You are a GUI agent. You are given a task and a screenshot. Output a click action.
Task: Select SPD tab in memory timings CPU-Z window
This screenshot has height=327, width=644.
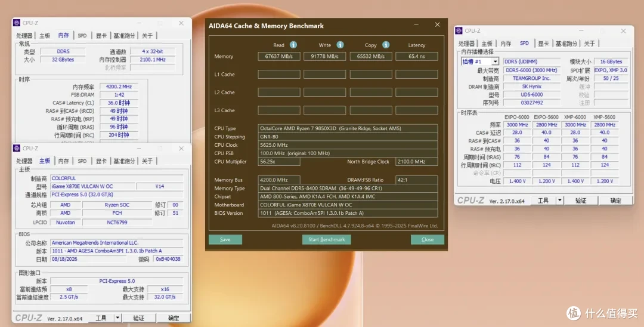(82, 36)
